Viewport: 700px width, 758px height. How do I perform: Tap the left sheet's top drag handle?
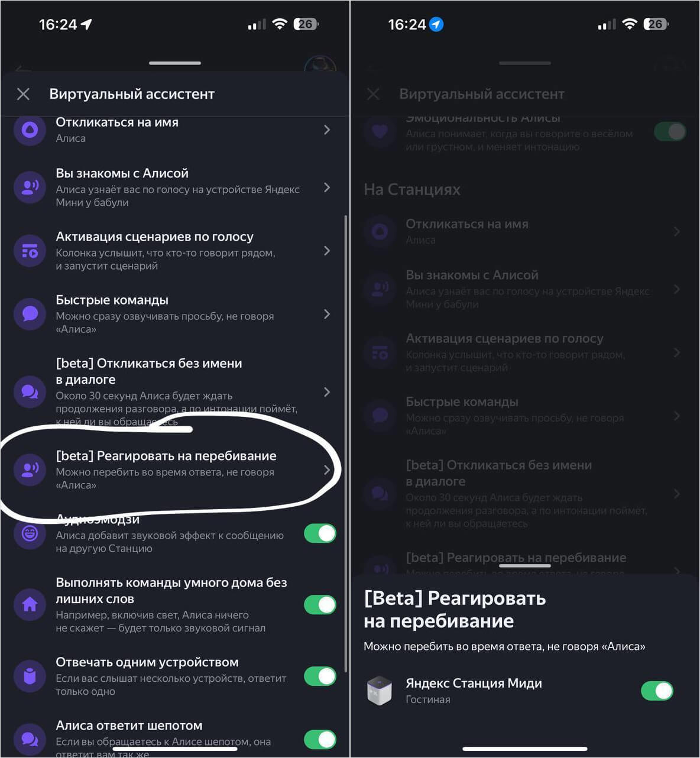click(x=175, y=63)
